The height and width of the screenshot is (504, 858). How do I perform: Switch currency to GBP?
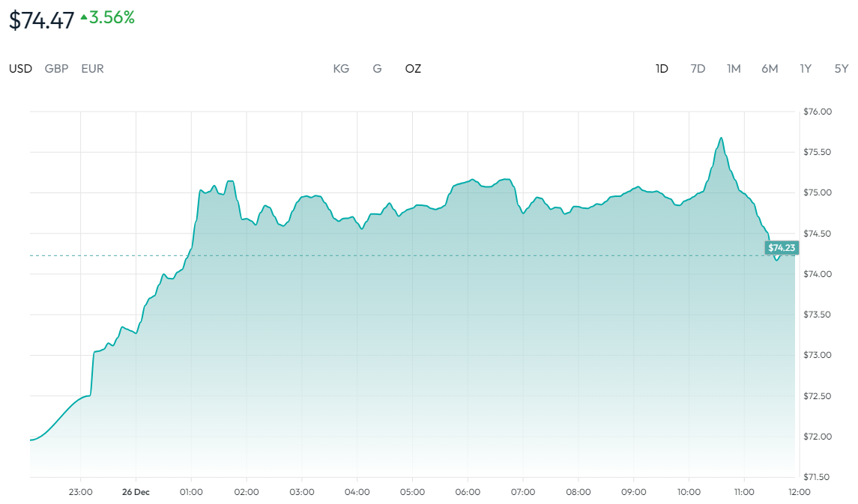point(56,69)
